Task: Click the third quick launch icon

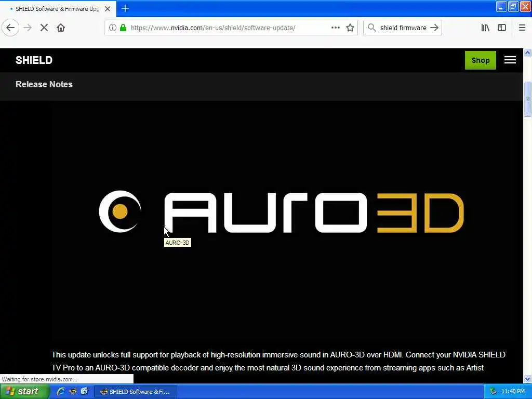Action: [85, 392]
